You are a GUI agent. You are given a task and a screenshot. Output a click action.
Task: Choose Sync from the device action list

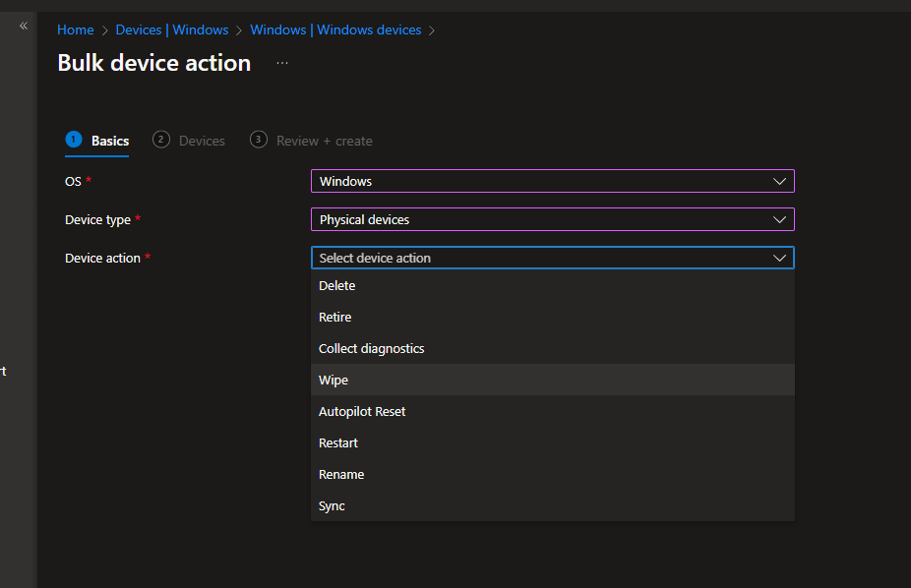pyautogui.click(x=553, y=505)
